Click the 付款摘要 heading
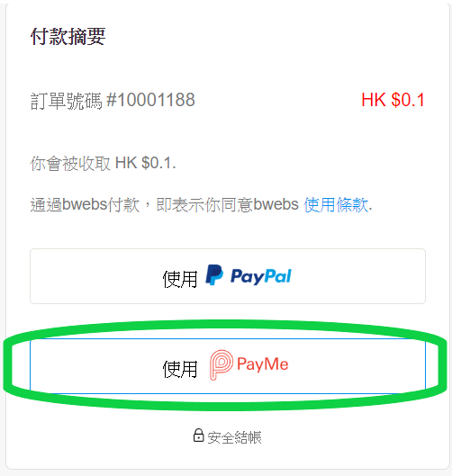This screenshot has height=476, width=452. coord(68,36)
